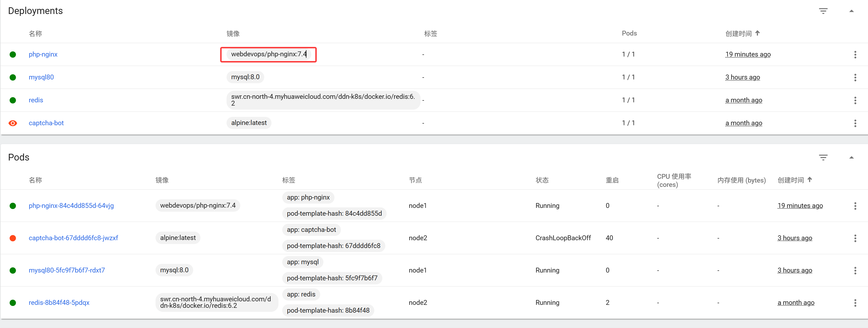Click captcha-bot deployment eye status icon

coord(13,123)
